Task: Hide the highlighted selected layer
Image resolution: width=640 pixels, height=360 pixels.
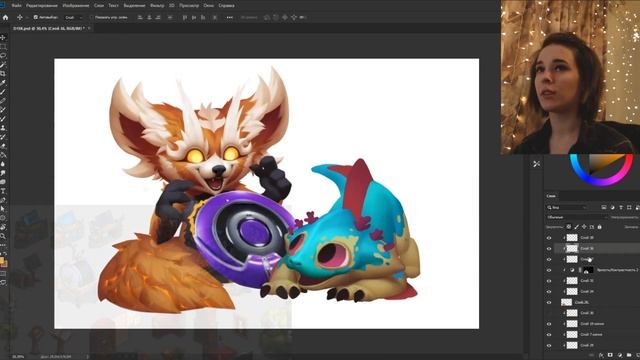Action: [x=549, y=249]
